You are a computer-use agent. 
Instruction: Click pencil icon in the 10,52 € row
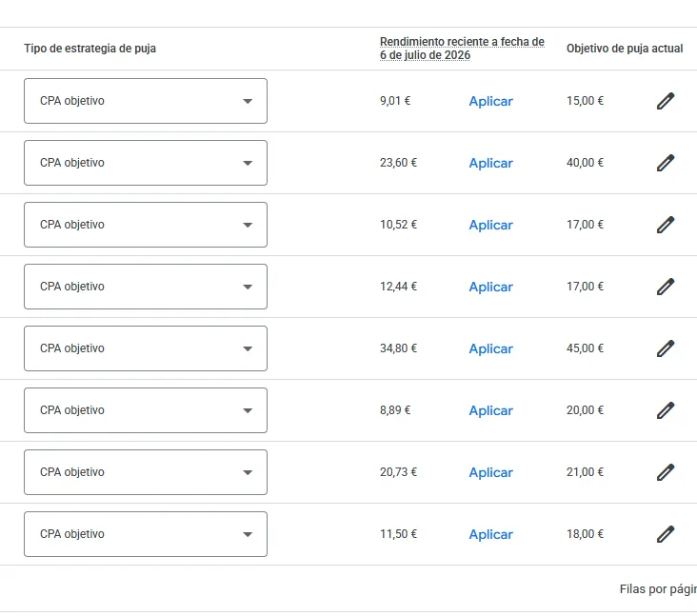pos(666,225)
